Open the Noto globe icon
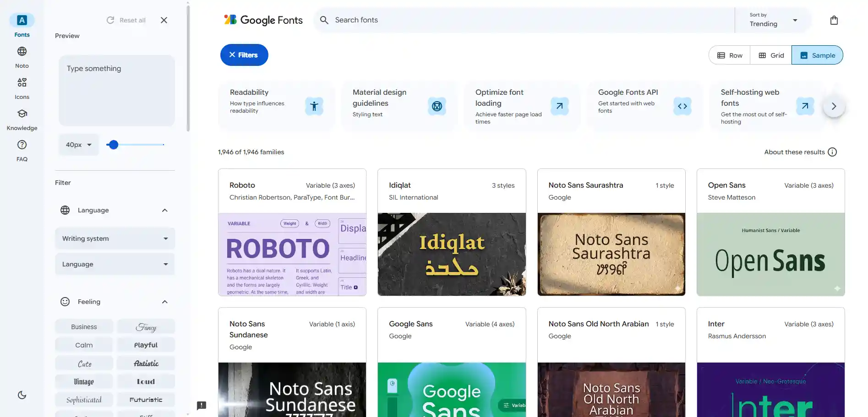Viewport: 868px width, 417px height. pyautogui.click(x=22, y=51)
